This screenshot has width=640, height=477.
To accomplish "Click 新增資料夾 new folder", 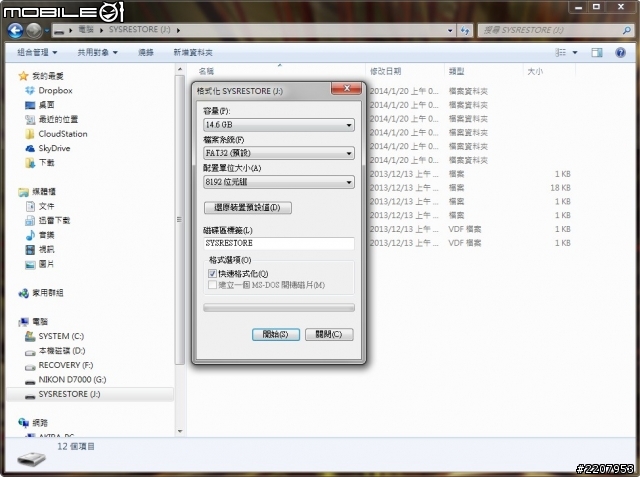I will pyautogui.click(x=193, y=52).
